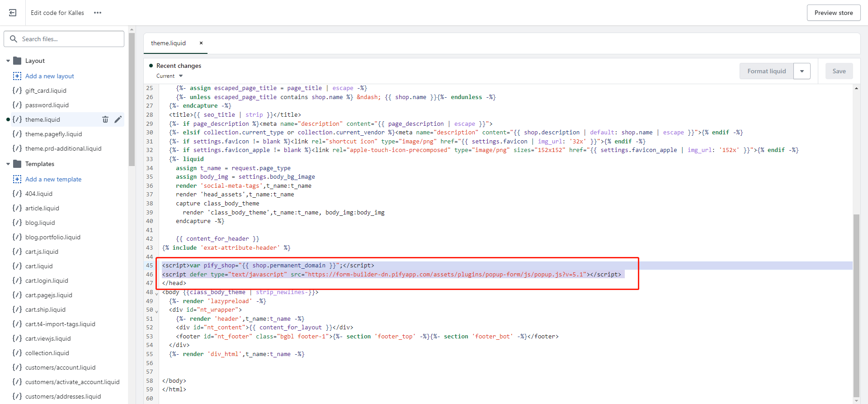Open customers/activate_account.liquid file
Screen dimensions: 868x404
click(72, 382)
